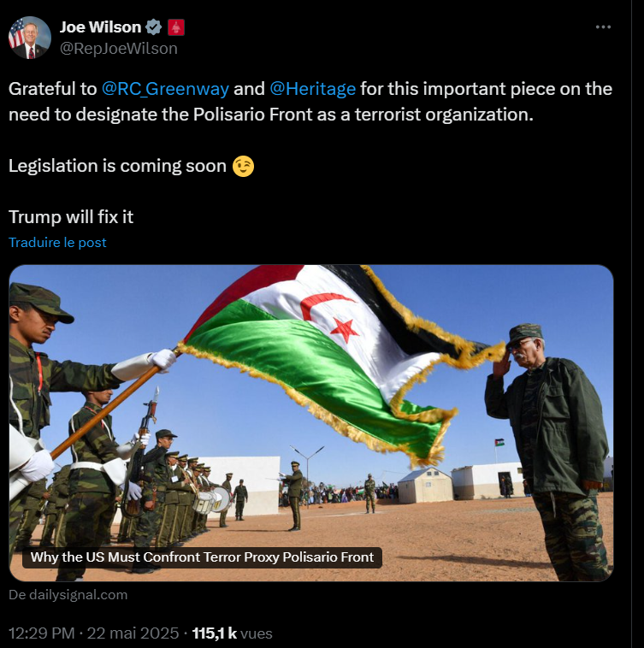The image size is (644, 648).
Task: Click the 22 mai 2025 date
Action: pos(133,633)
